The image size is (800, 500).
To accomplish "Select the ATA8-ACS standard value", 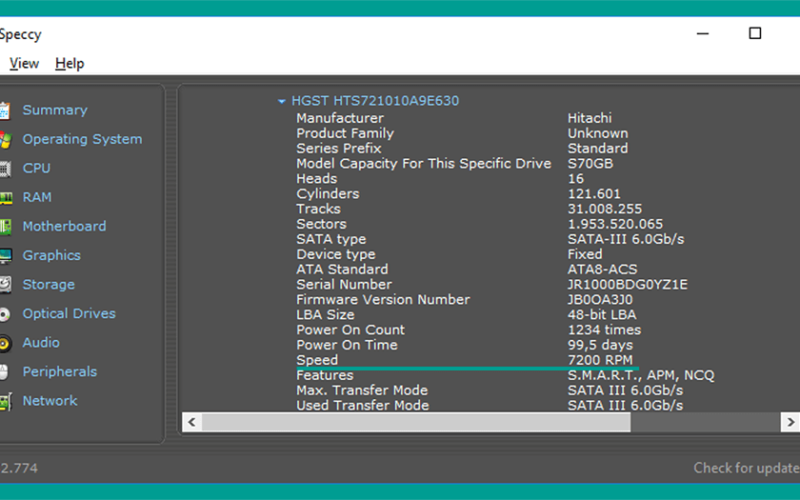I will (x=603, y=269).
